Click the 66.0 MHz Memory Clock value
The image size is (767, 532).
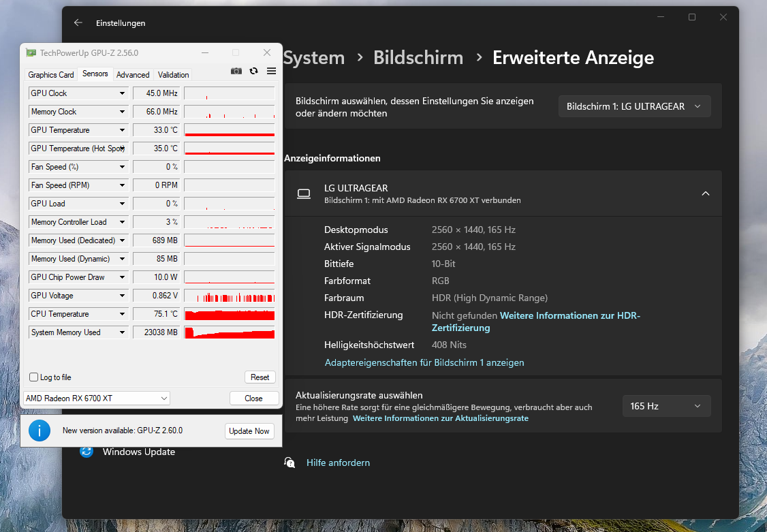click(156, 112)
